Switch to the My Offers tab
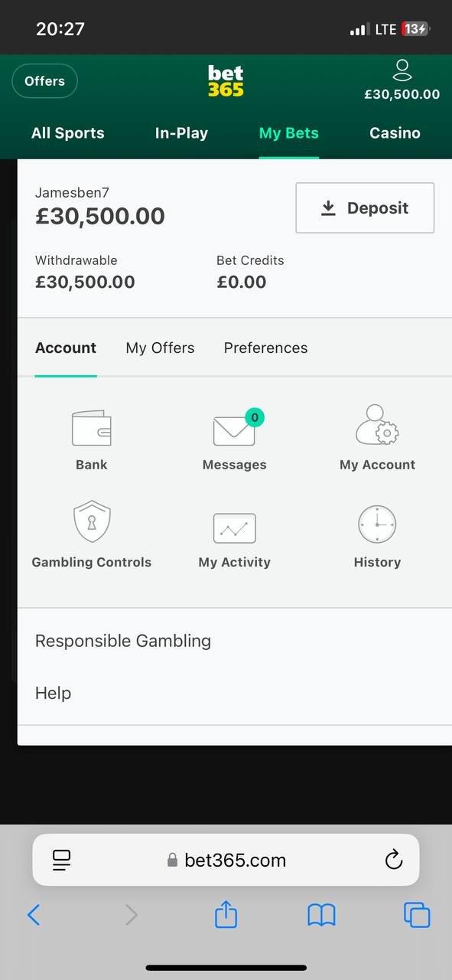The height and width of the screenshot is (980, 452). click(160, 348)
